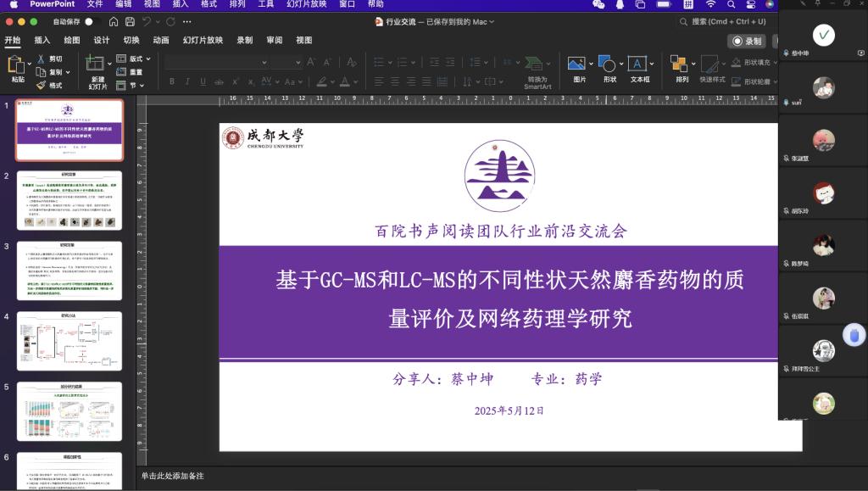Viewport: 868px width, 491px height.
Task: Click the Save icon in title bar
Action: coord(130,21)
